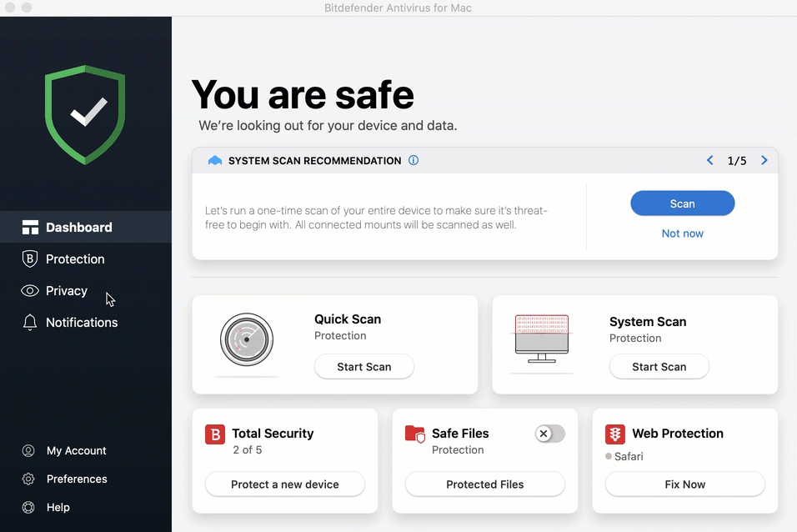Click the Total Security red B icon

215,435
